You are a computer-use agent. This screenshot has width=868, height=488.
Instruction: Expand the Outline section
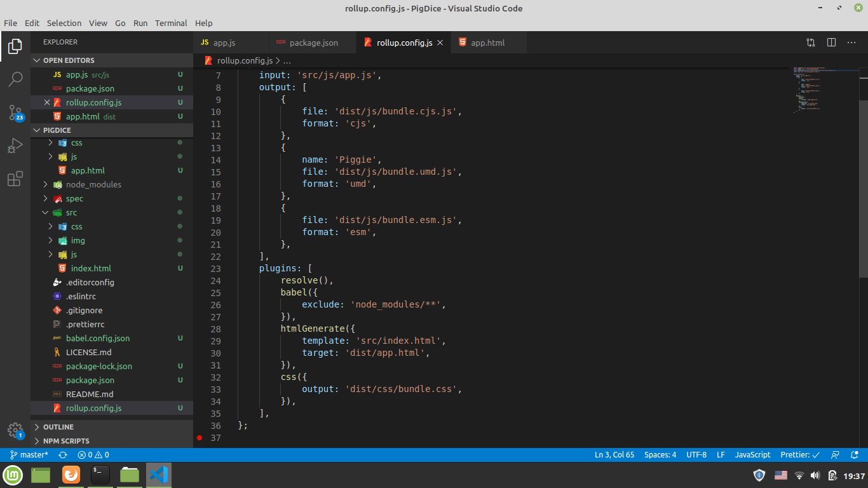pos(112,427)
